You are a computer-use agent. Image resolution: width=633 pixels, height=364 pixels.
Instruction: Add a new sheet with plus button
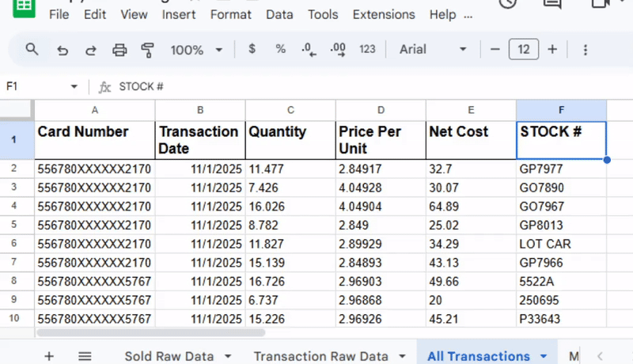point(49,356)
